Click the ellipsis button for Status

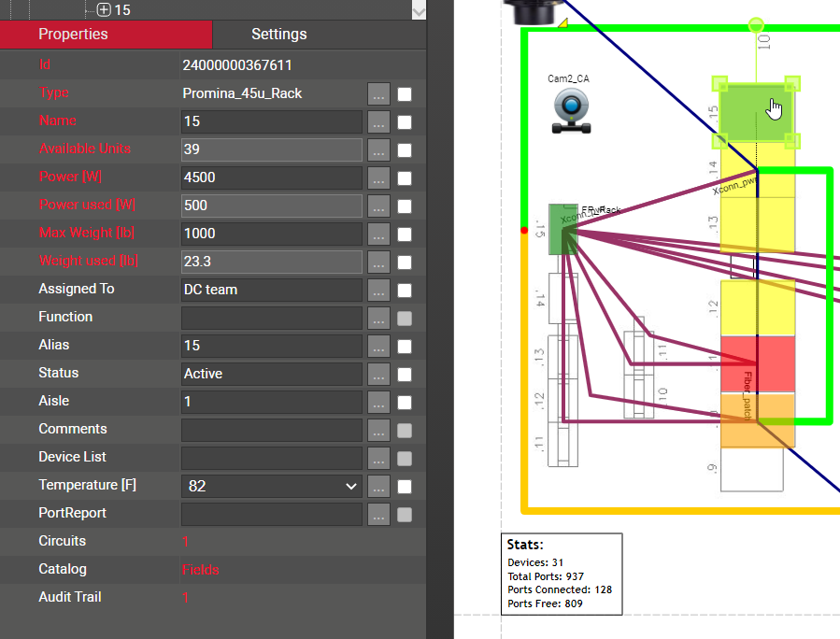pyautogui.click(x=378, y=374)
